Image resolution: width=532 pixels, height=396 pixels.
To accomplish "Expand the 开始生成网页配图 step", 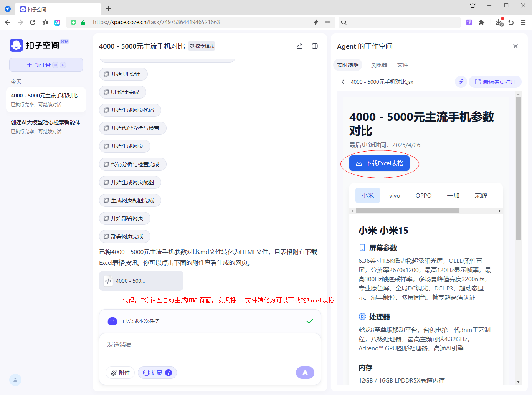I will (x=130, y=182).
